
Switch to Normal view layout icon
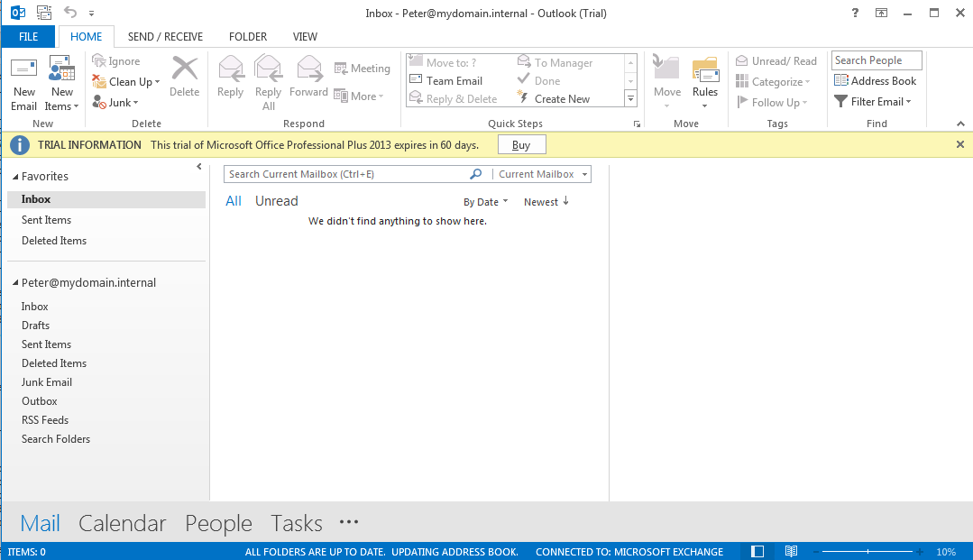(757, 551)
